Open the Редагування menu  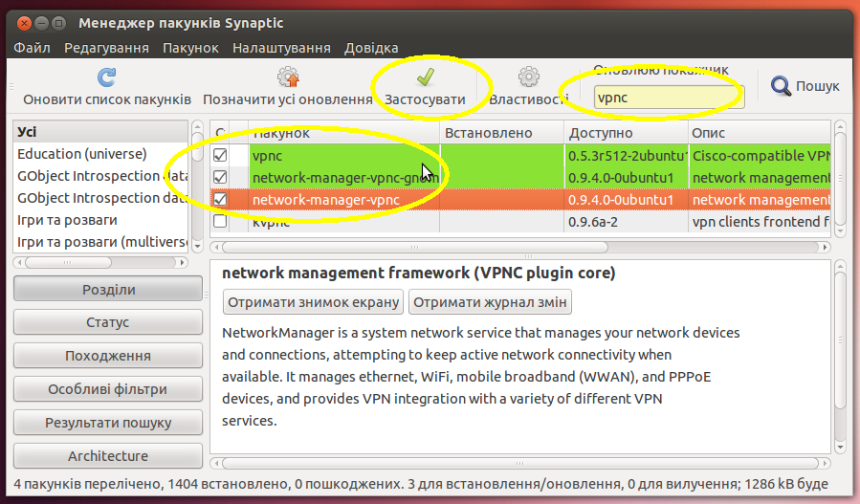pyautogui.click(x=106, y=48)
